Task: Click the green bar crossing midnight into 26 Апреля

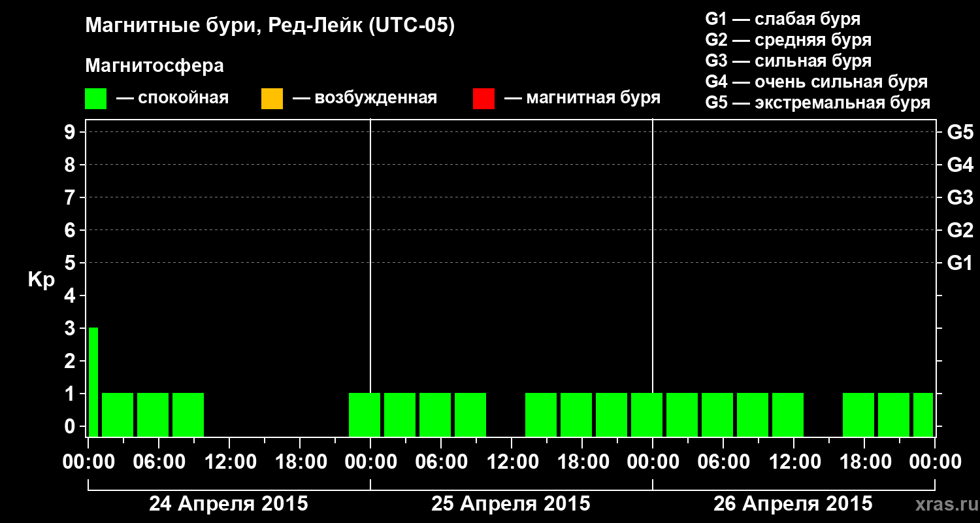Action: (647, 414)
